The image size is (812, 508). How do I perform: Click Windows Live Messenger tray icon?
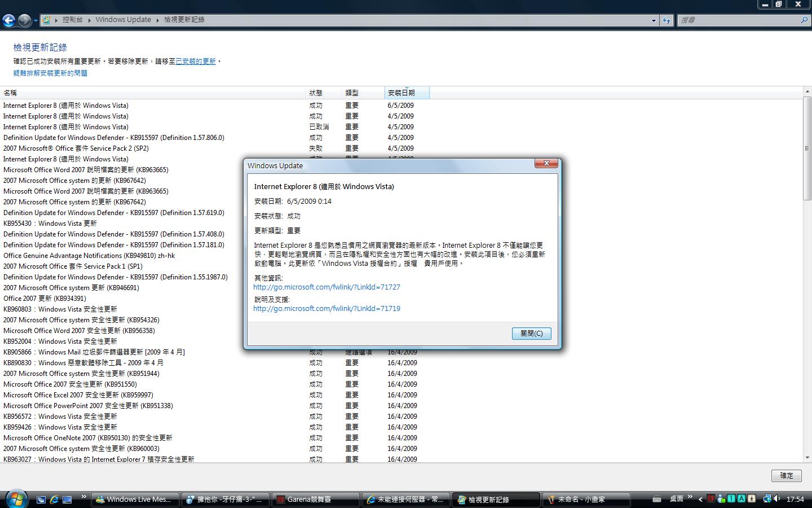pyautogui.click(x=721, y=499)
